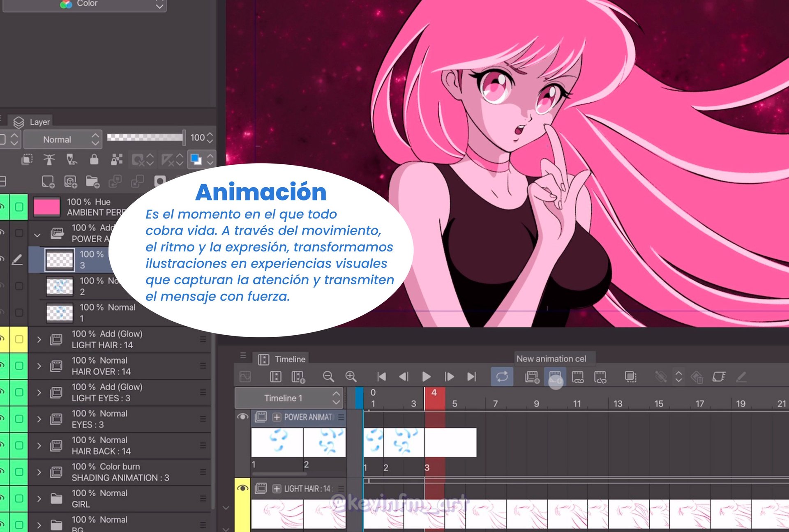Zoom in the timeline view

(351, 376)
